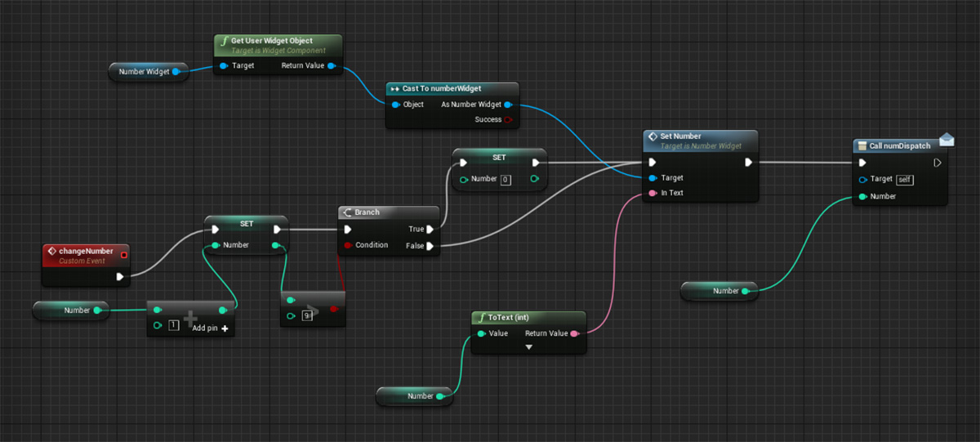Click the Call numDispatch node icon
The height and width of the screenshot is (442, 980).
tap(861, 146)
